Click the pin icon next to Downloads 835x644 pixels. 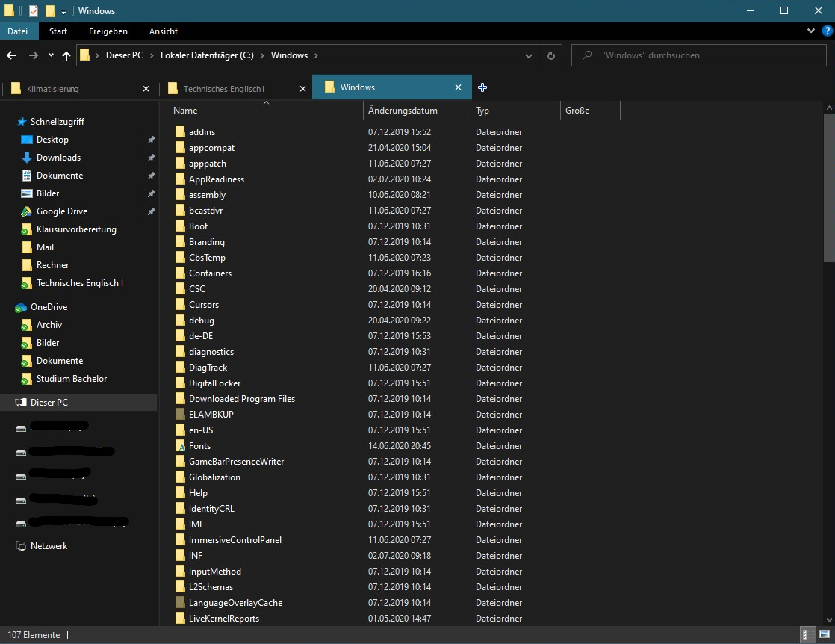151,158
